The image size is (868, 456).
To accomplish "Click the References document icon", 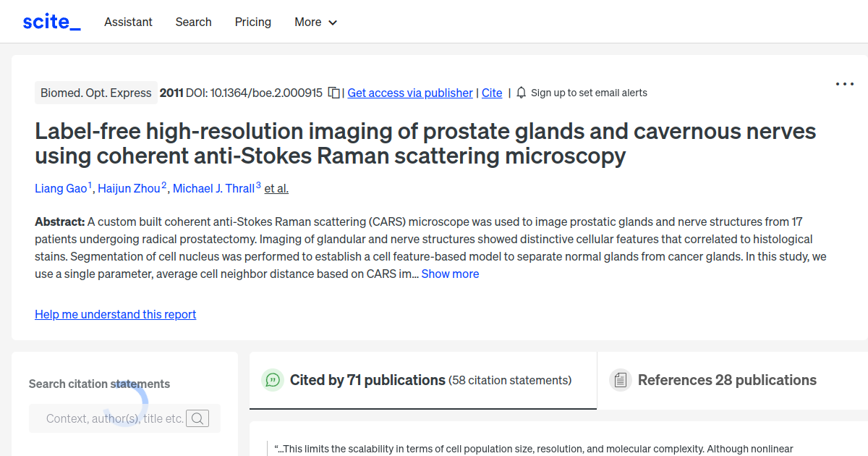I will (620, 379).
